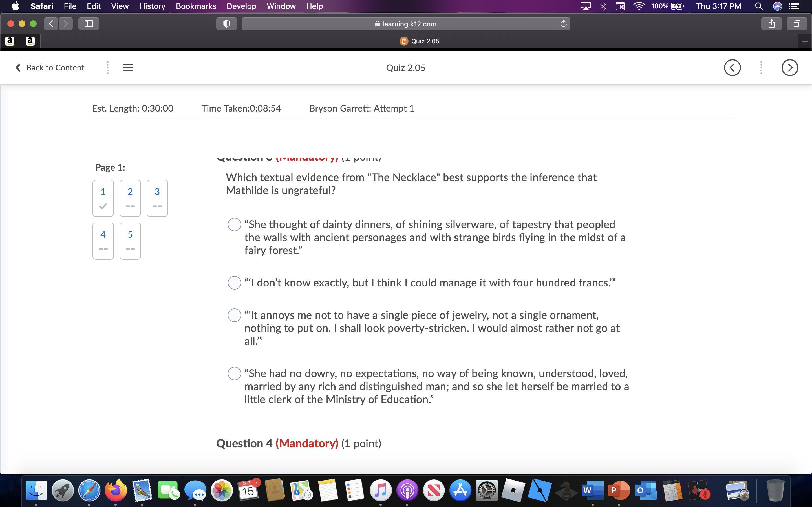This screenshot has width=812, height=507.
Task: Select the 'It annoys me' answer option
Action: pyautogui.click(x=234, y=315)
